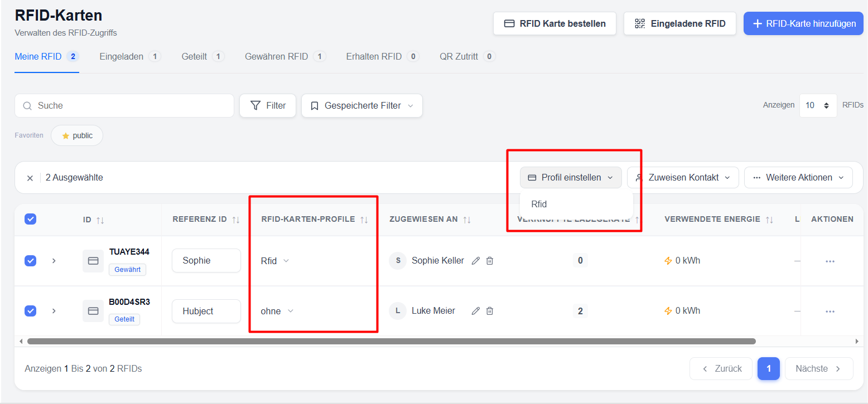The height and width of the screenshot is (404, 868).
Task: Click the RFID Karte bestellen button
Action: [x=554, y=23]
